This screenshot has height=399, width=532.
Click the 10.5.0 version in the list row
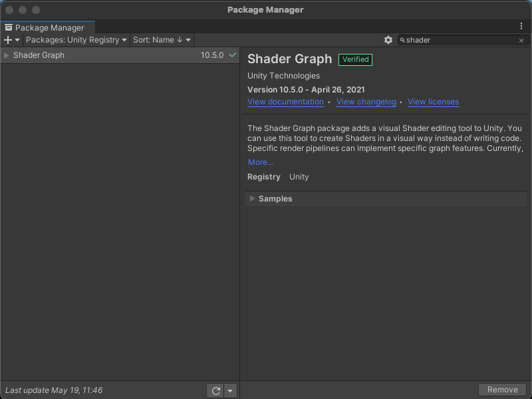pos(212,55)
